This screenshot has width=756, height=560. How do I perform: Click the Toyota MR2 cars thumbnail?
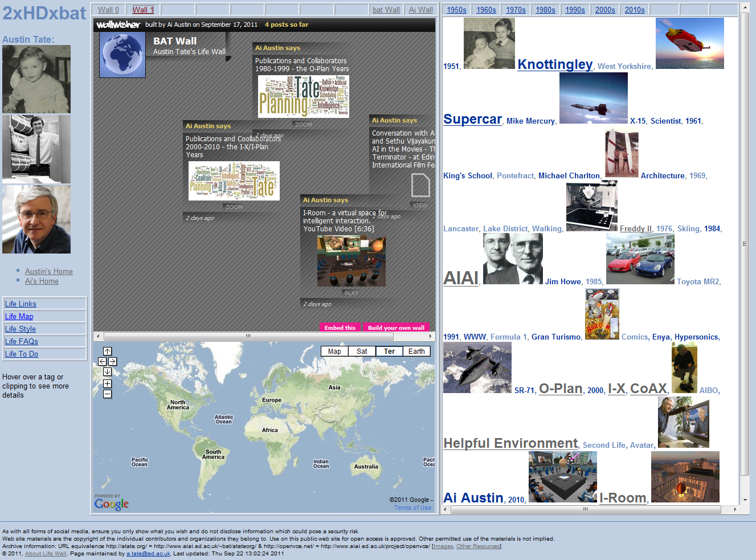click(x=640, y=259)
